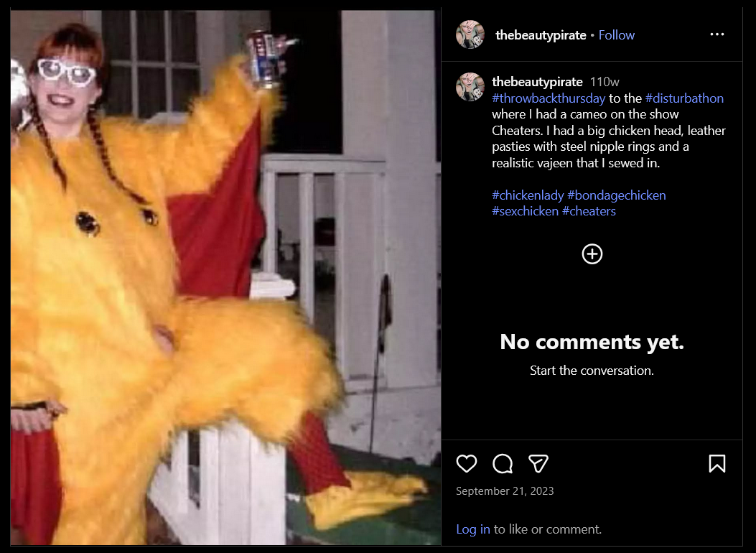
Task: Open caption username thebeautypirate
Action: pyautogui.click(x=537, y=82)
